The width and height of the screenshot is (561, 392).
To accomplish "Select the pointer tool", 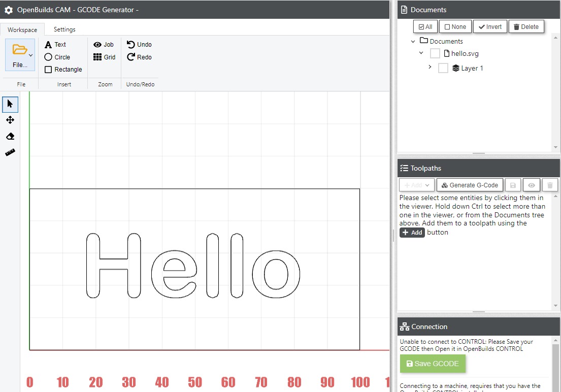I will point(10,104).
